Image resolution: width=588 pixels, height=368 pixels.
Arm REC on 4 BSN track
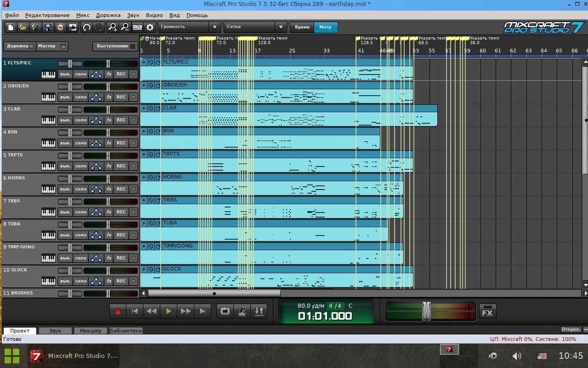121,143
